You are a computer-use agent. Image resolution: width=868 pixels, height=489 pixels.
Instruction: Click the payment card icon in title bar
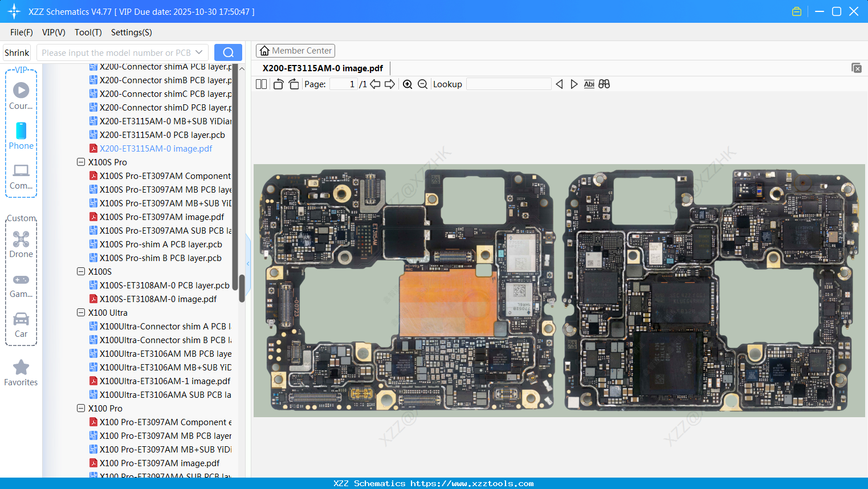click(797, 11)
